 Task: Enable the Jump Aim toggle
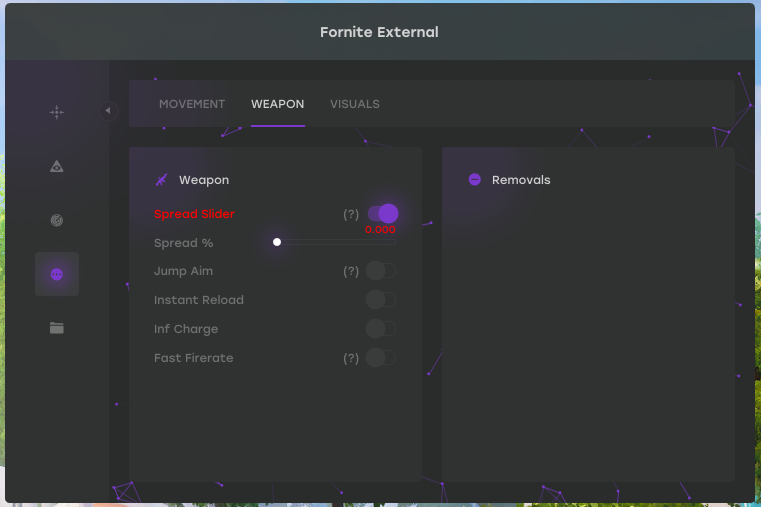(x=381, y=271)
